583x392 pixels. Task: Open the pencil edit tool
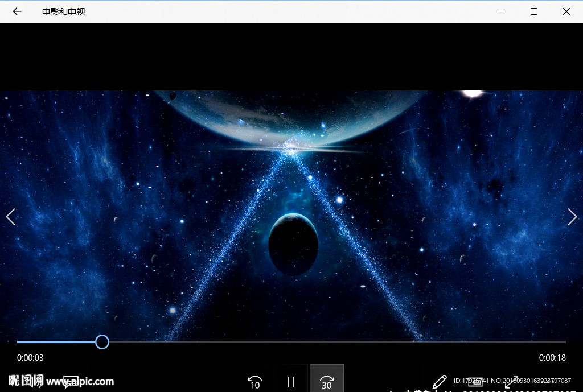(439, 382)
